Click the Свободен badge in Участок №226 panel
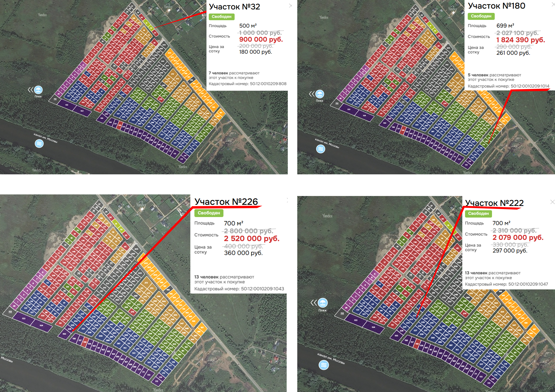The height and width of the screenshot is (392, 555). click(x=209, y=213)
